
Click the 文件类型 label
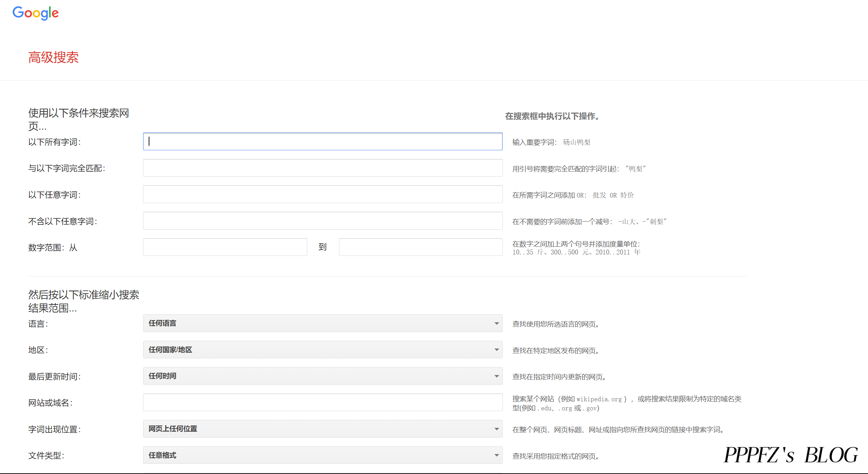tap(46, 455)
